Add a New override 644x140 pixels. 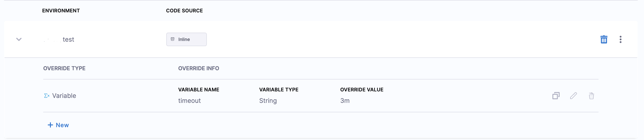(58, 125)
